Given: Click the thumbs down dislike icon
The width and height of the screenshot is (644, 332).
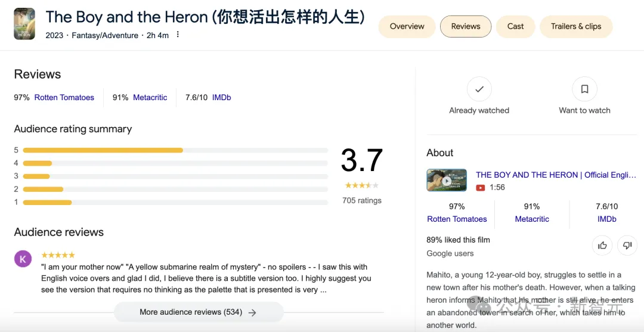Looking at the screenshot, I should pyautogui.click(x=627, y=245).
